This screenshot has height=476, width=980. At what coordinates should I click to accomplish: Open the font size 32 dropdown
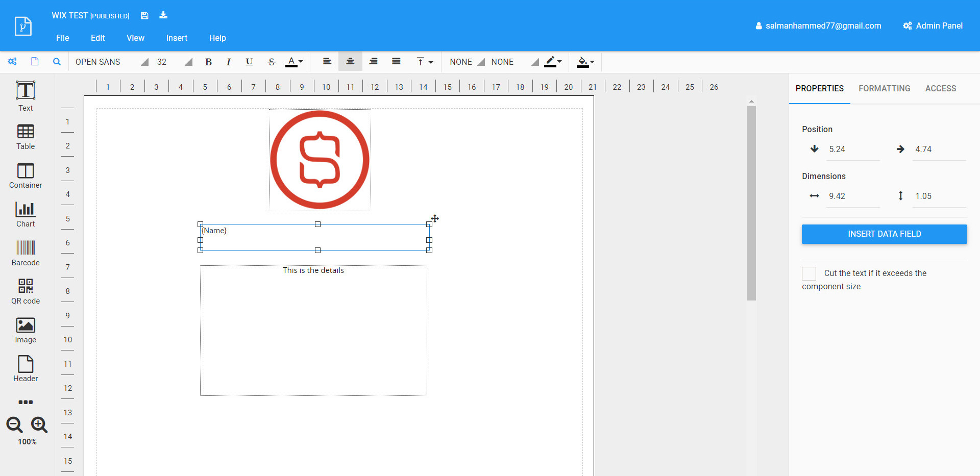[174, 62]
